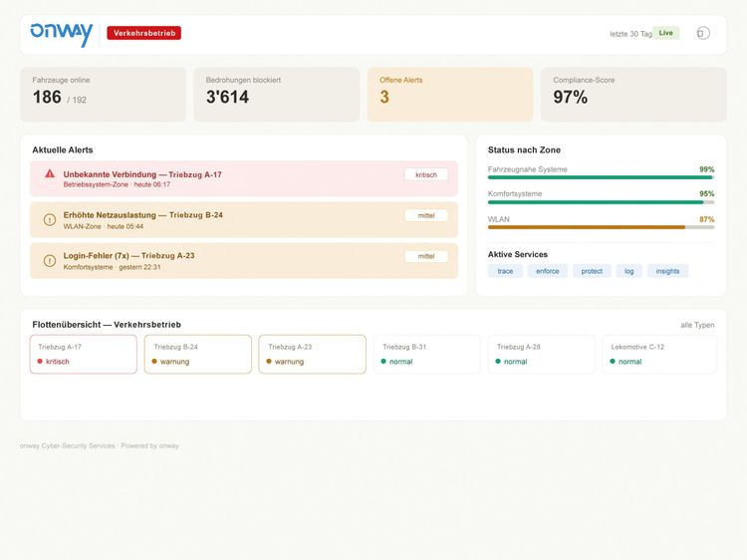The height and width of the screenshot is (560, 747).
Task: Click green status dot on Lokomotive C-12 card
Action: point(613,362)
